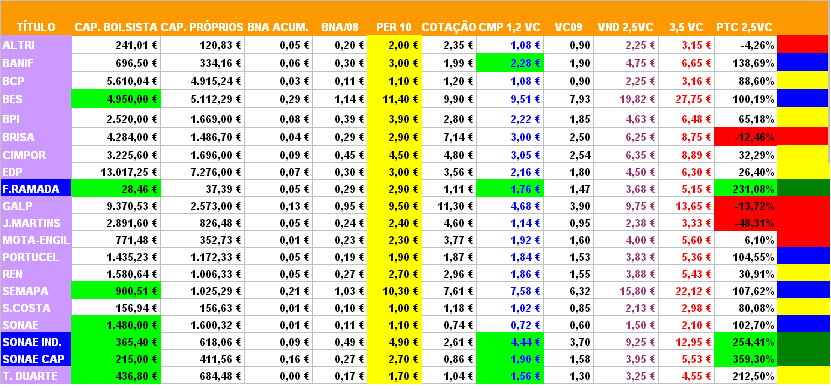Click the BRISA title cell
This screenshot has width=831, height=389.
pos(36,137)
